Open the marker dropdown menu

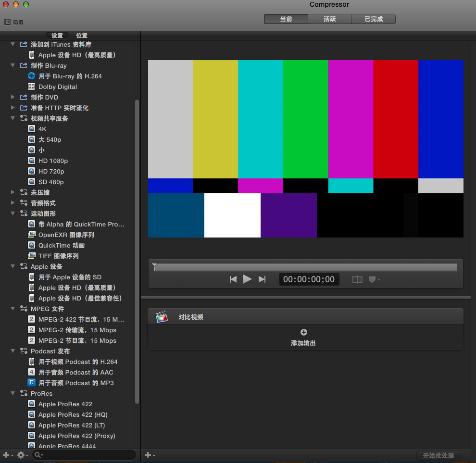tap(374, 279)
